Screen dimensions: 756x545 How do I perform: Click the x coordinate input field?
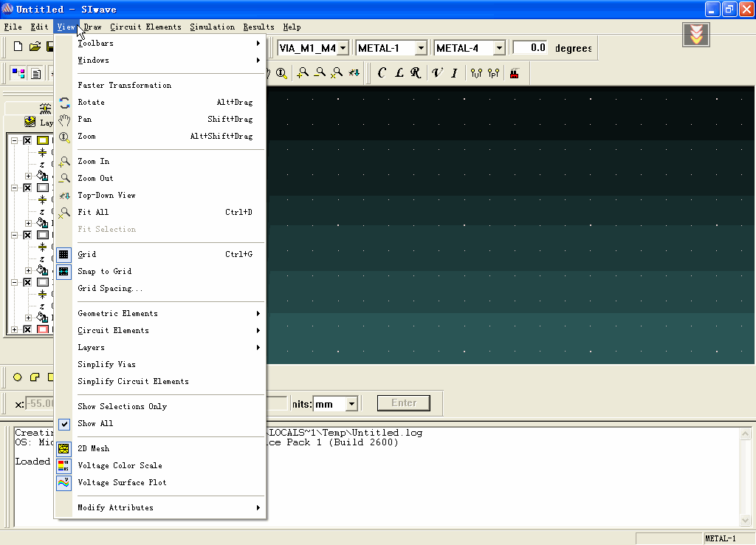coord(40,404)
